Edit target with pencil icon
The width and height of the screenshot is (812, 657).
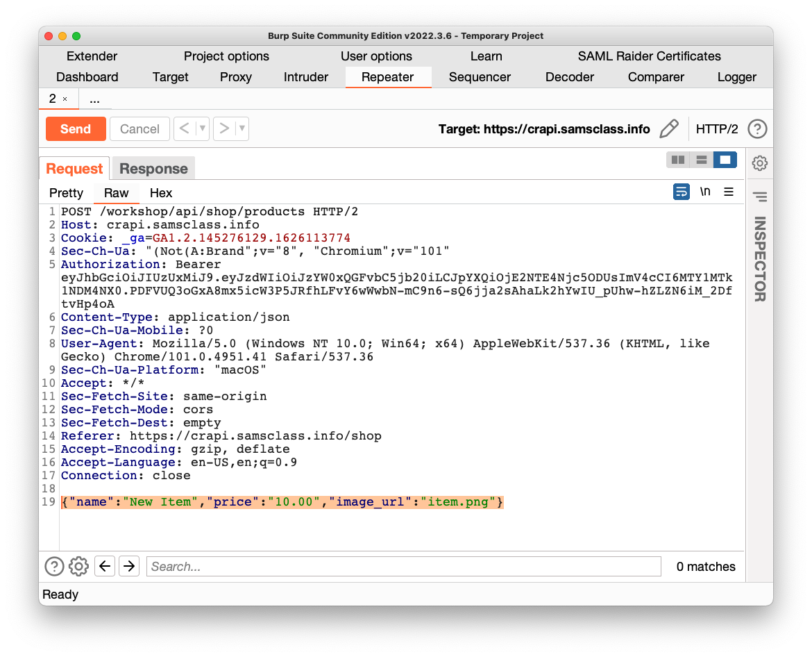[x=668, y=128]
